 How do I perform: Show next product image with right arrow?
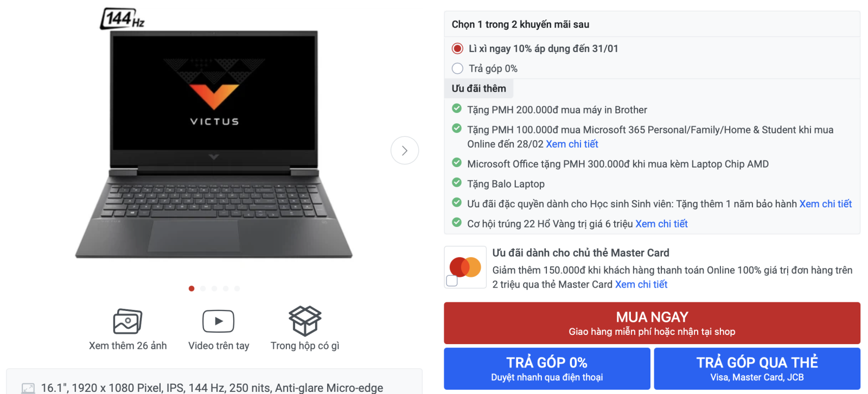coord(405,150)
